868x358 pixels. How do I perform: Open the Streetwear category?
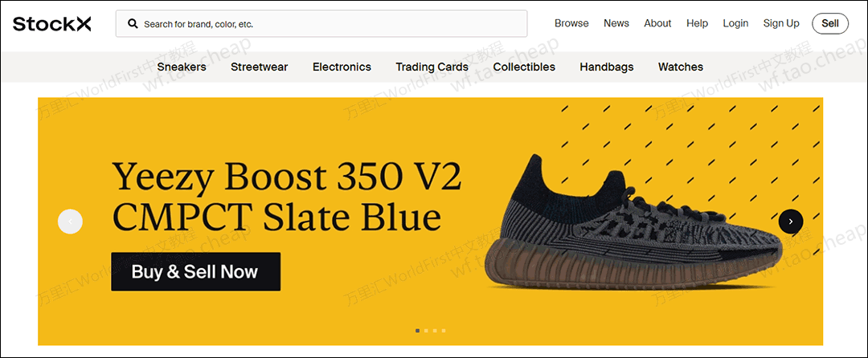(259, 67)
